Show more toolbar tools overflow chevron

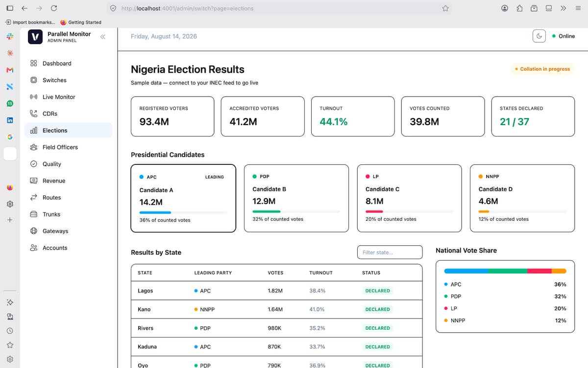click(x=563, y=8)
